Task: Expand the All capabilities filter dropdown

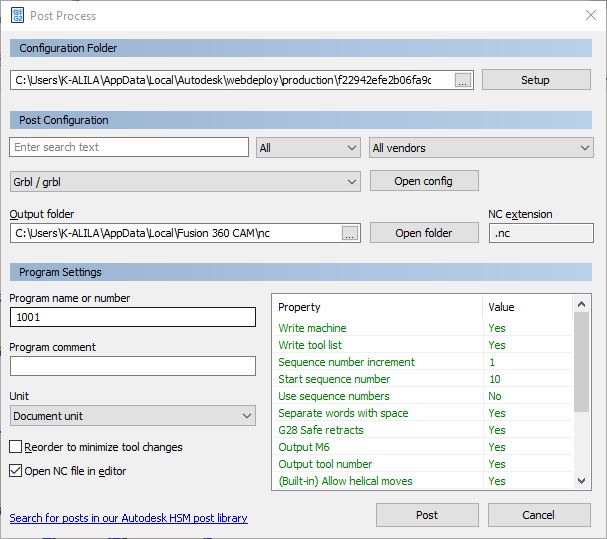Action: 308,148
